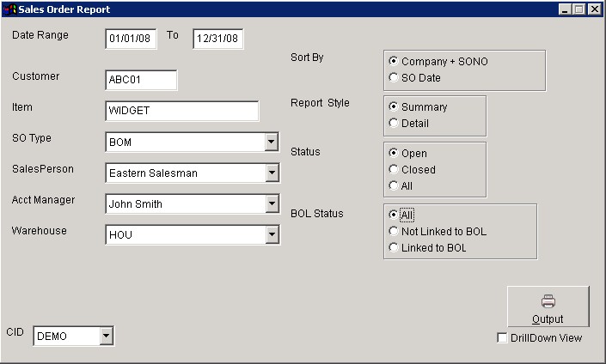Select Not Linked to BOL option
606x364 pixels.
(x=394, y=231)
